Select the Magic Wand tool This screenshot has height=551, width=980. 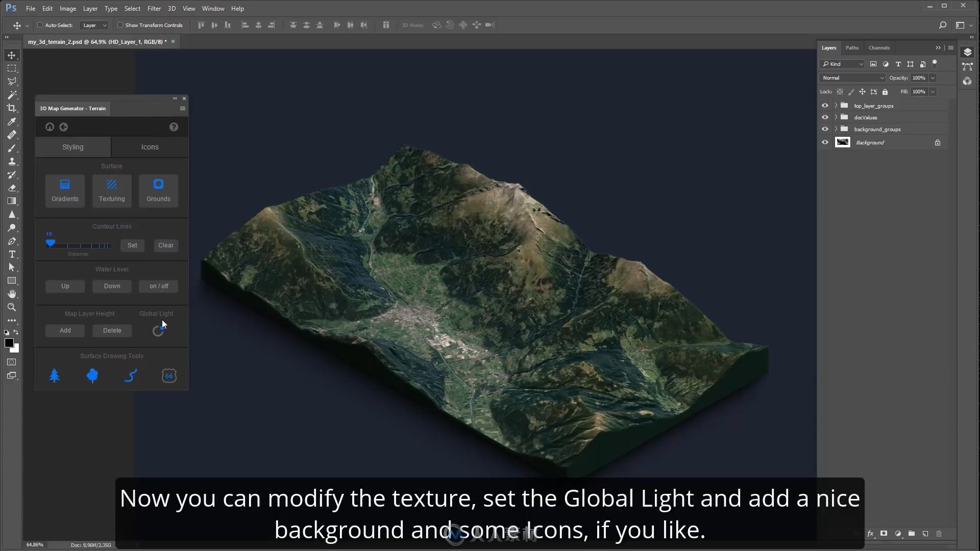click(12, 95)
